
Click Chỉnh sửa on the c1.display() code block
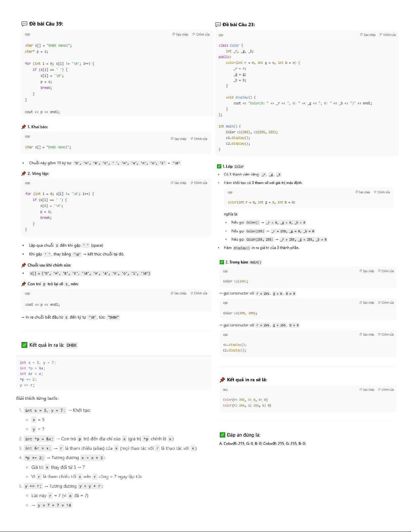coord(386,335)
